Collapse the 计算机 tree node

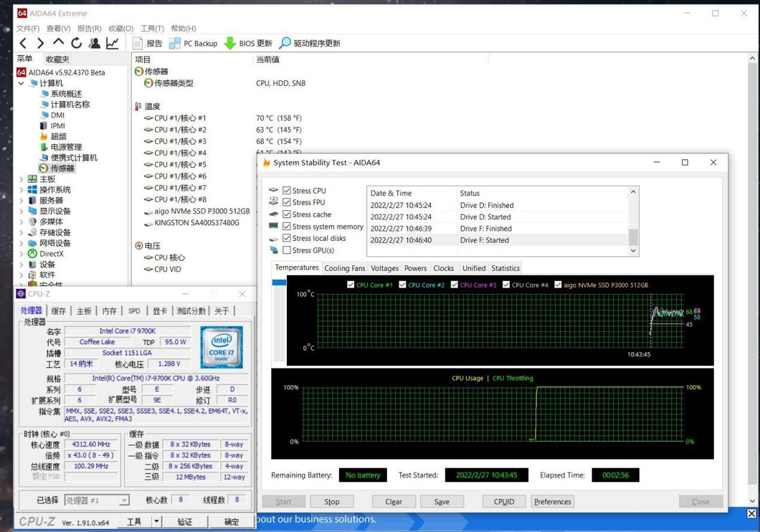(22, 83)
